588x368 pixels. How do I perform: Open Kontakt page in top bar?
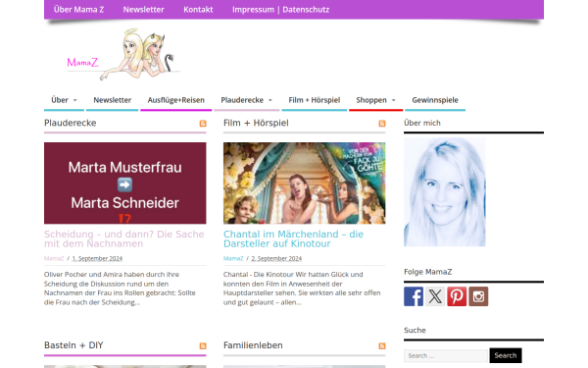(x=198, y=10)
